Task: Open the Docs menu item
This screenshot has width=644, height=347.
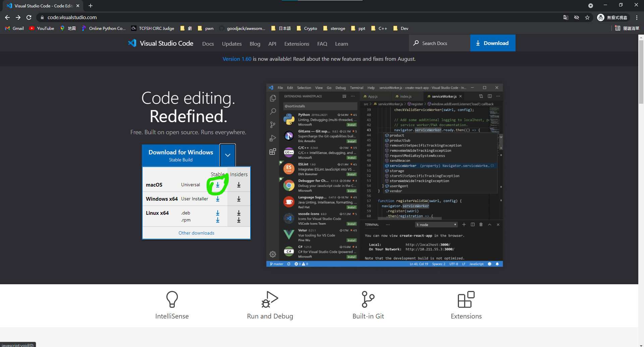Action: click(x=208, y=44)
